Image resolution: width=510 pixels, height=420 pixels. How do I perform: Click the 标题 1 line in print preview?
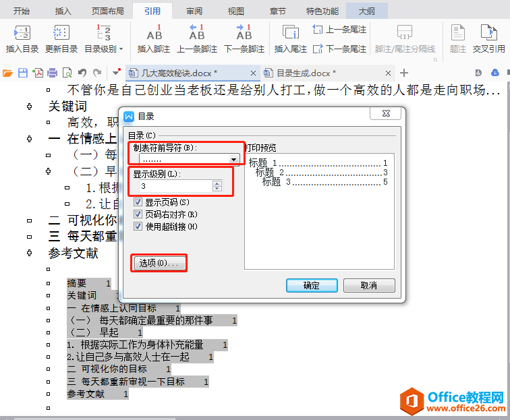pyautogui.click(x=318, y=162)
